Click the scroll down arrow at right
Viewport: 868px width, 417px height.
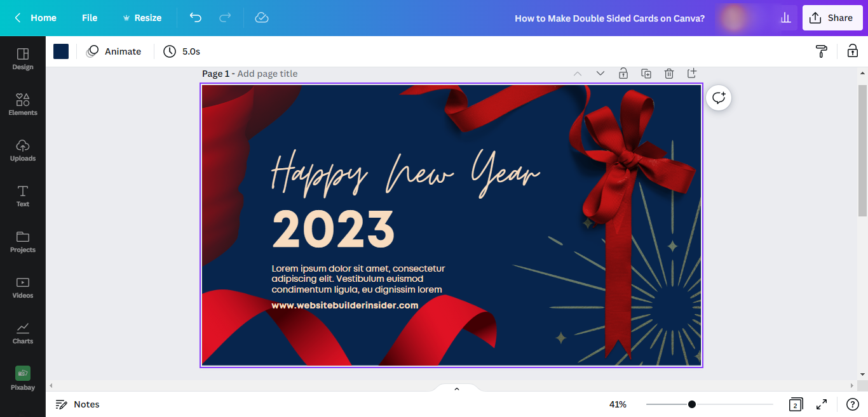(x=862, y=375)
